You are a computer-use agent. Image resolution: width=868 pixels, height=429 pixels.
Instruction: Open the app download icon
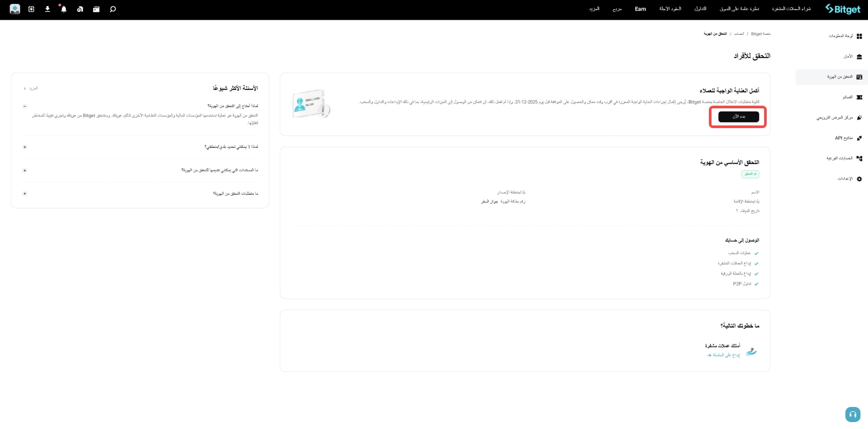[x=47, y=9]
